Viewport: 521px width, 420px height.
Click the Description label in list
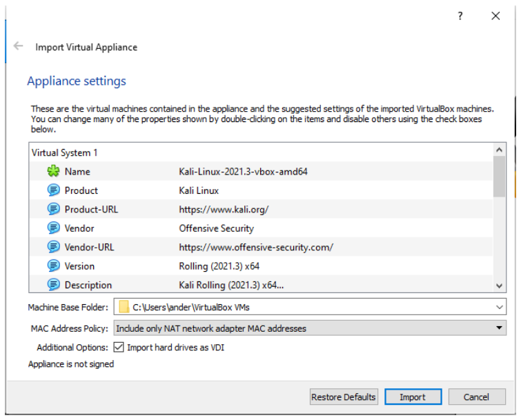click(88, 286)
